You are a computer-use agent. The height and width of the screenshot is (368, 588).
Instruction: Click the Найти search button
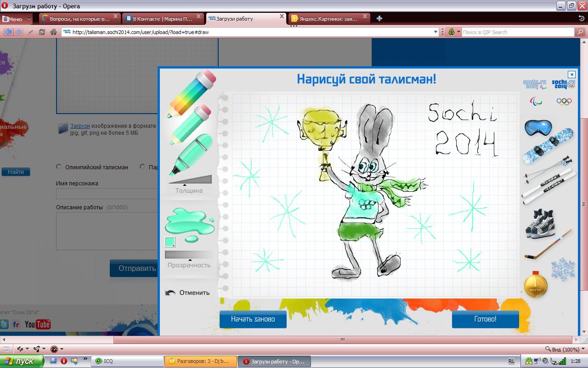click(x=16, y=172)
